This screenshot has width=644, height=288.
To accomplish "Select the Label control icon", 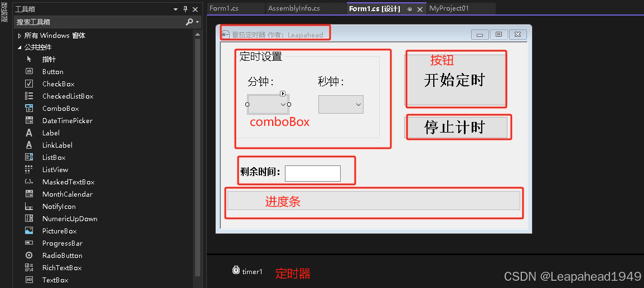I will pyautogui.click(x=29, y=133).
